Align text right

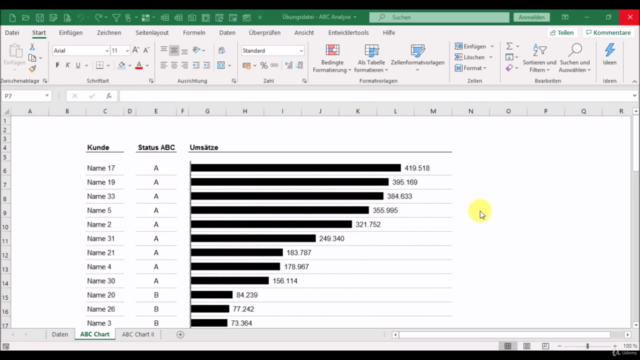(x=184, y=65)
